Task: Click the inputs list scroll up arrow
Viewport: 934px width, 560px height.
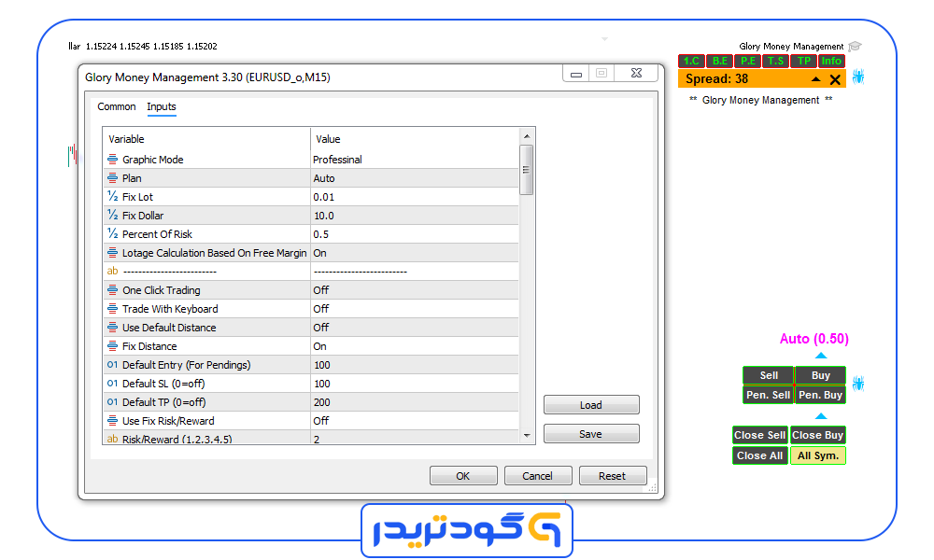Action: coord(527,136)
